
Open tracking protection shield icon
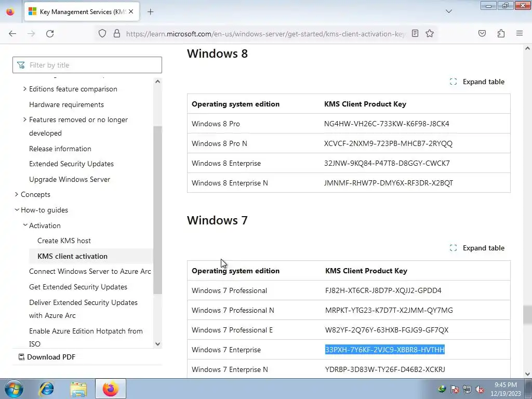pyautogui.click(x=102, y=34)
